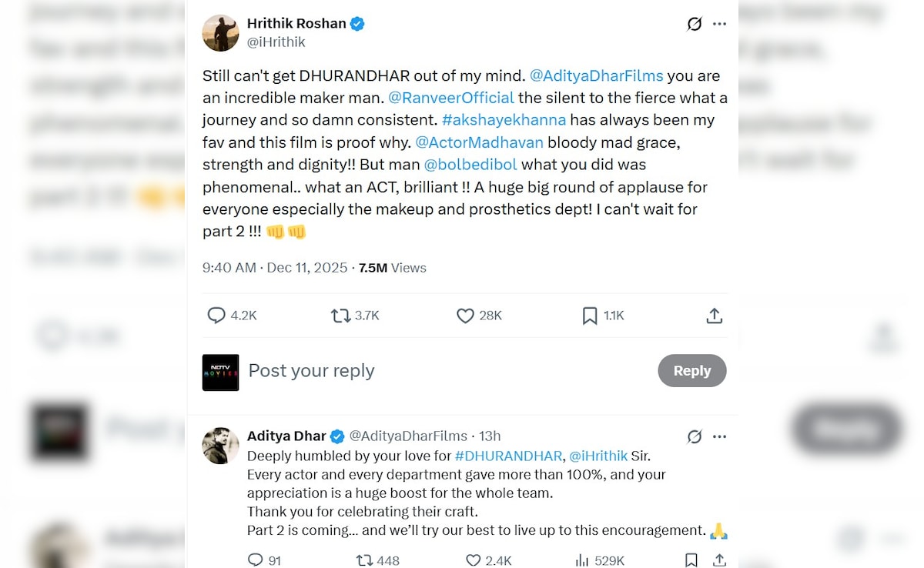924x568 pixels.
Task: Share Hrithik Roshan's post
Action: pos(714,316)
